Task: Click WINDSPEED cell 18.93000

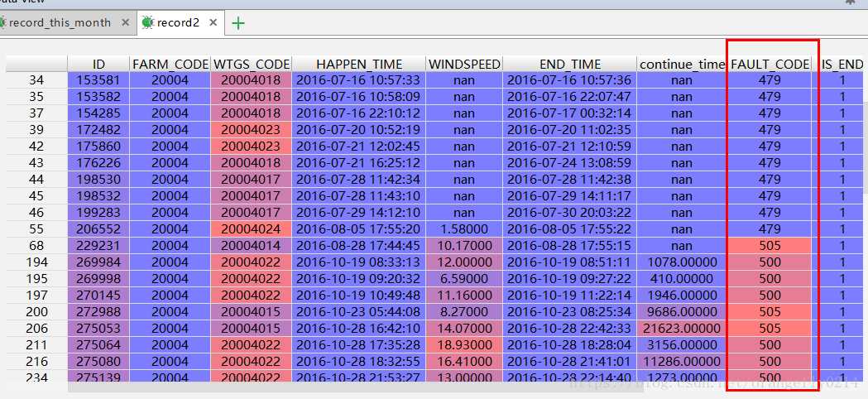Action: 464,344
